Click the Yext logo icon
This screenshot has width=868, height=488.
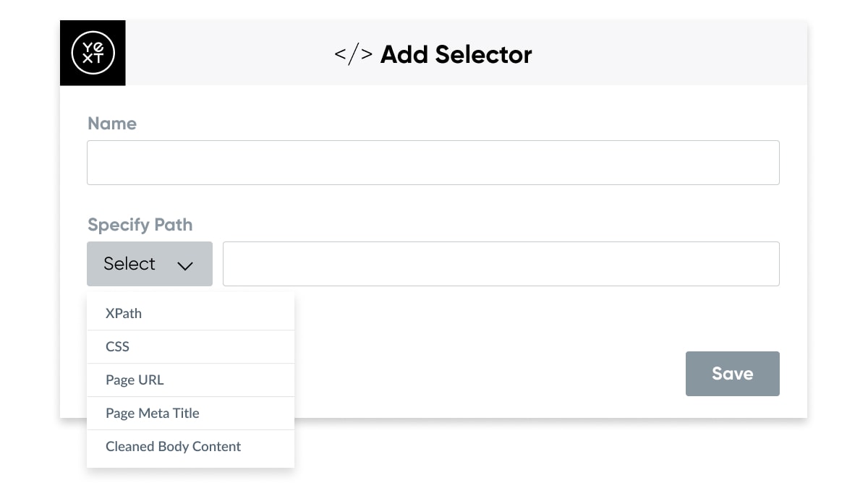pos(93,53)
